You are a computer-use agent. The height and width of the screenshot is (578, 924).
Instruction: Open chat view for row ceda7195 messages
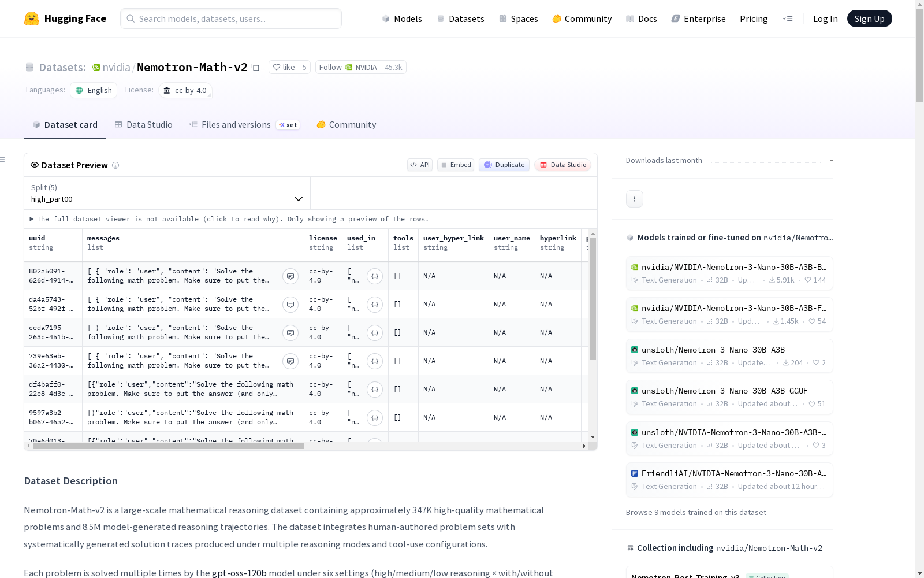pyautogui.click(x=290, y=333)
